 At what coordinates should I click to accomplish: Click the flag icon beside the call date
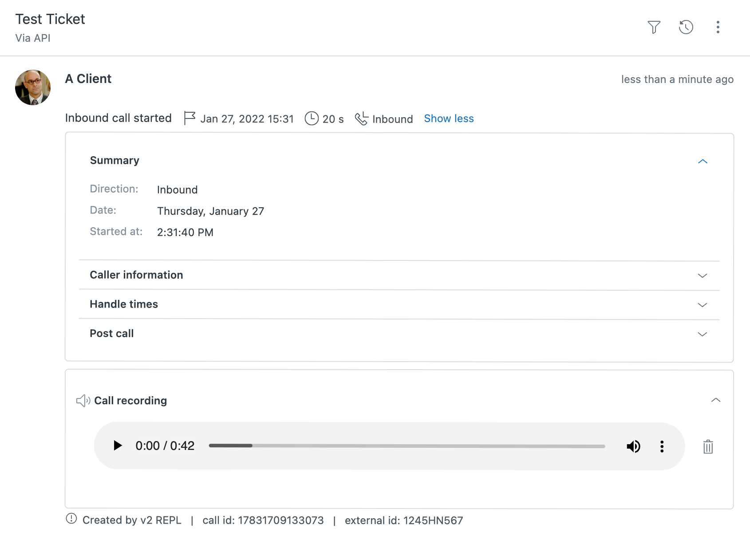[189, 118]
